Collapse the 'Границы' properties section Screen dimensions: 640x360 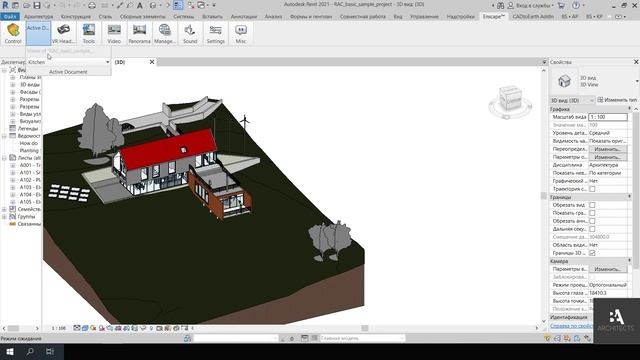click(x=629, y=197)
